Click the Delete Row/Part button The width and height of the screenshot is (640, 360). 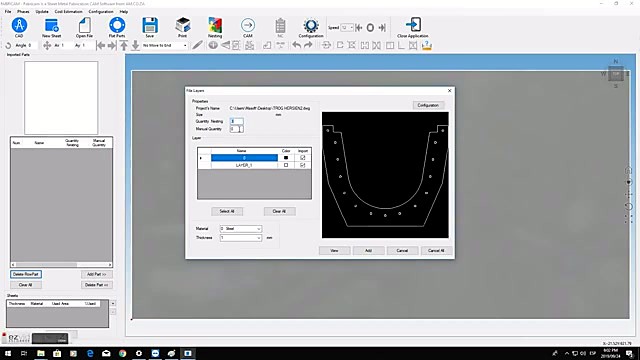point(26,274)
